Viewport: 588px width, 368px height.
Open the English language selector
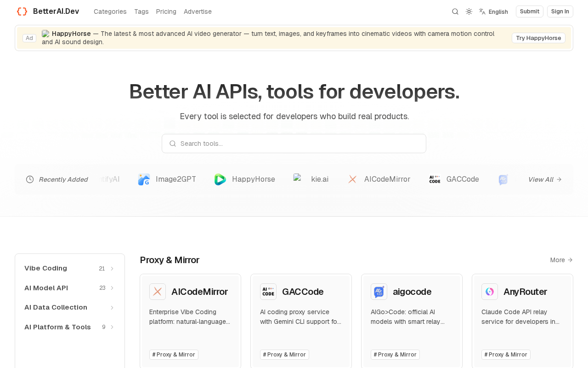[x=493, y=11]
